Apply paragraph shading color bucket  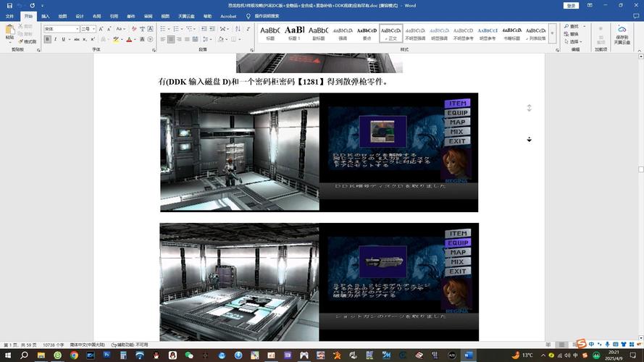coord(220,39)
